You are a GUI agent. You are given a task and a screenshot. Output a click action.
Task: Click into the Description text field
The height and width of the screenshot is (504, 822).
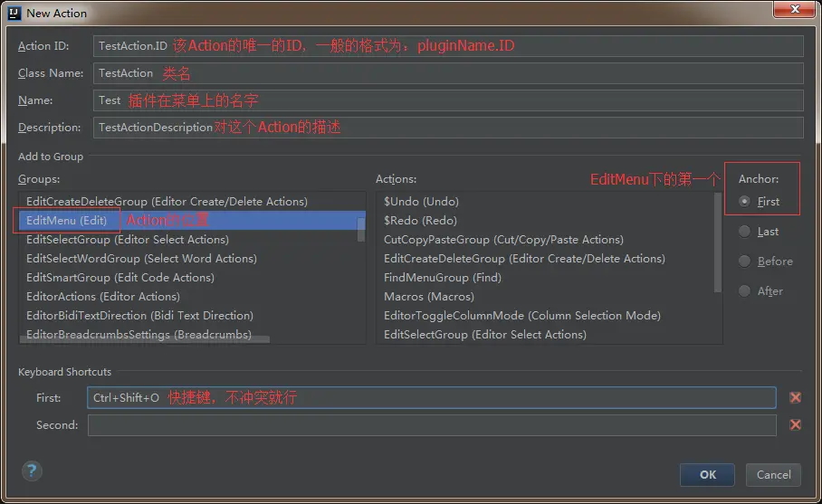(x=448, y=128)
